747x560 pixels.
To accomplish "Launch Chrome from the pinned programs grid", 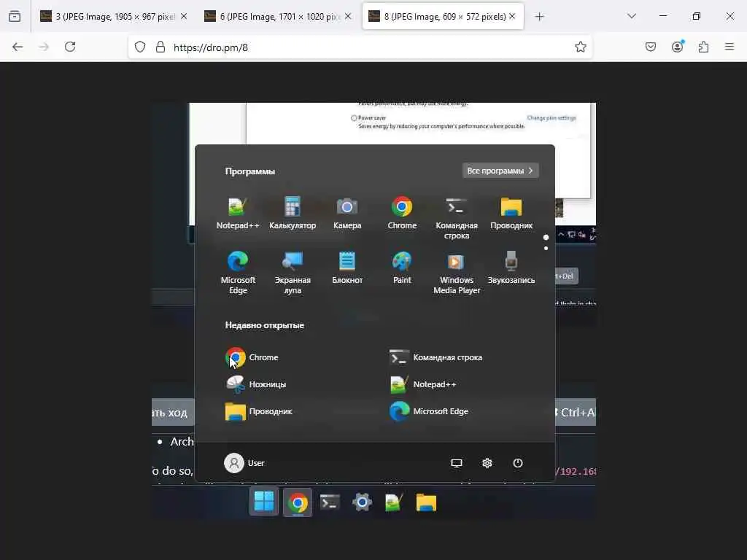I will point(402,212).
